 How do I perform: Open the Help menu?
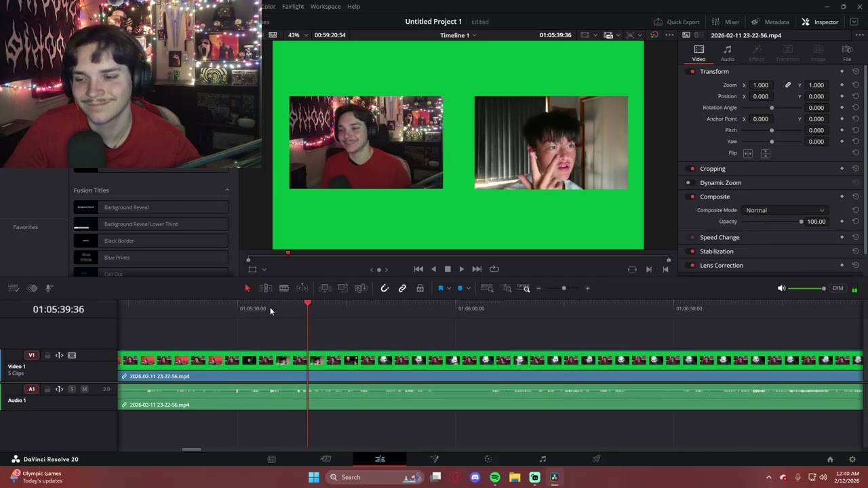click(x=353, y=6)
